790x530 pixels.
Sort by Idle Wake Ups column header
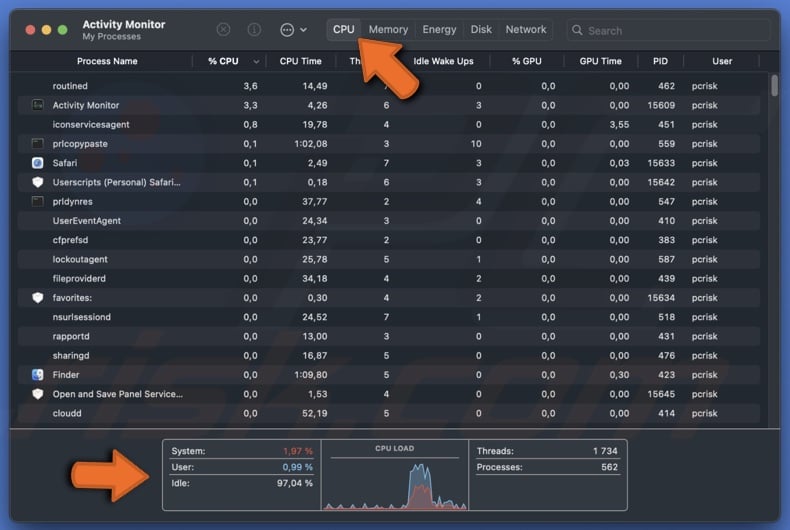pyautogui.click(x=443, y=61)
